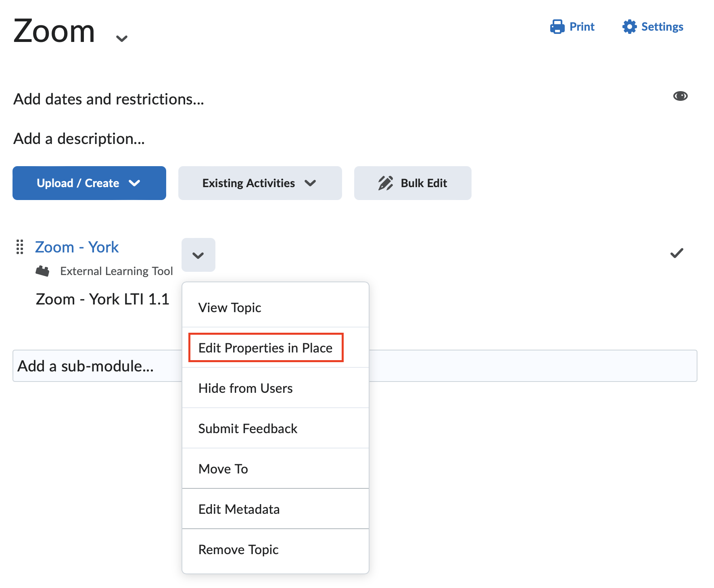Click the pencil icon in Bulk Edit
This screenshot has height=588, width=714.
[385, 183]
